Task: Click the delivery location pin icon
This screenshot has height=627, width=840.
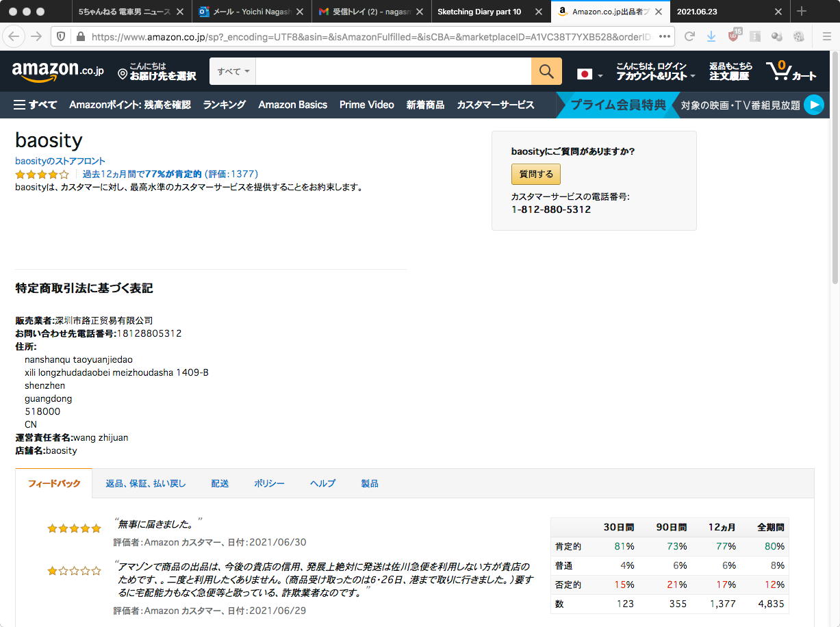Action: coord(123,73)
